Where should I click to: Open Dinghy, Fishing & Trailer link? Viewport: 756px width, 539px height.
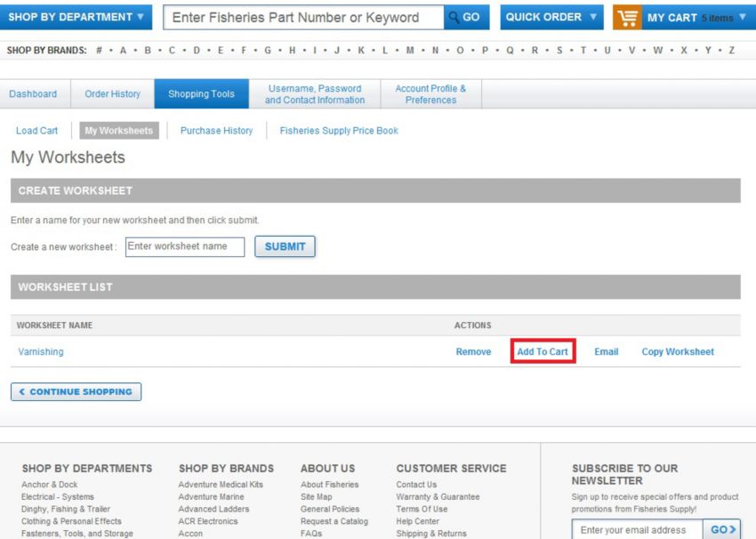click(x=66, y=509)
